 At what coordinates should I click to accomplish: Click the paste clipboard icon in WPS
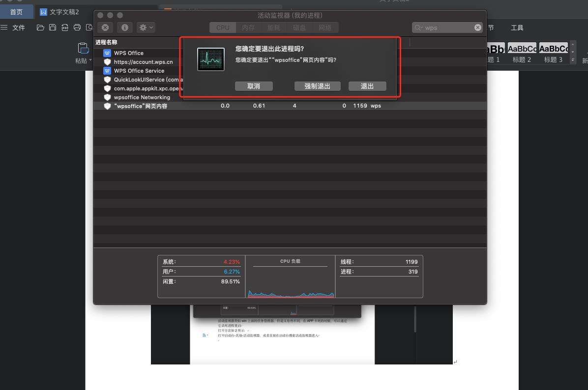[x=83, y=48]
